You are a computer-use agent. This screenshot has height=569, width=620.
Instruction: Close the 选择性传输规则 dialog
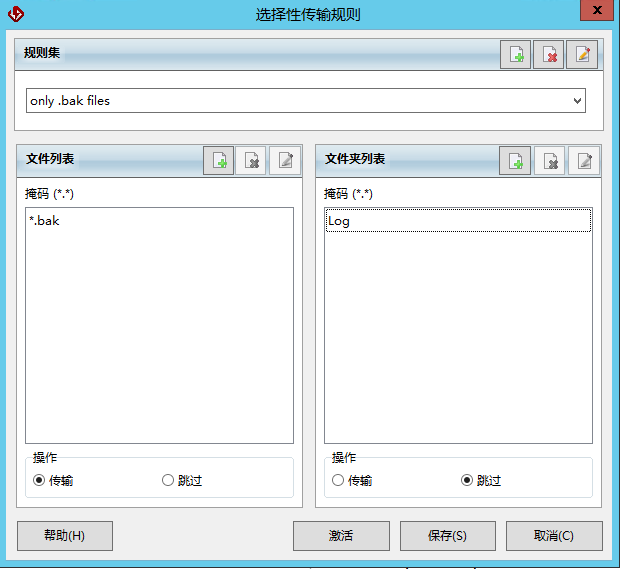click(x=597, y=10)
